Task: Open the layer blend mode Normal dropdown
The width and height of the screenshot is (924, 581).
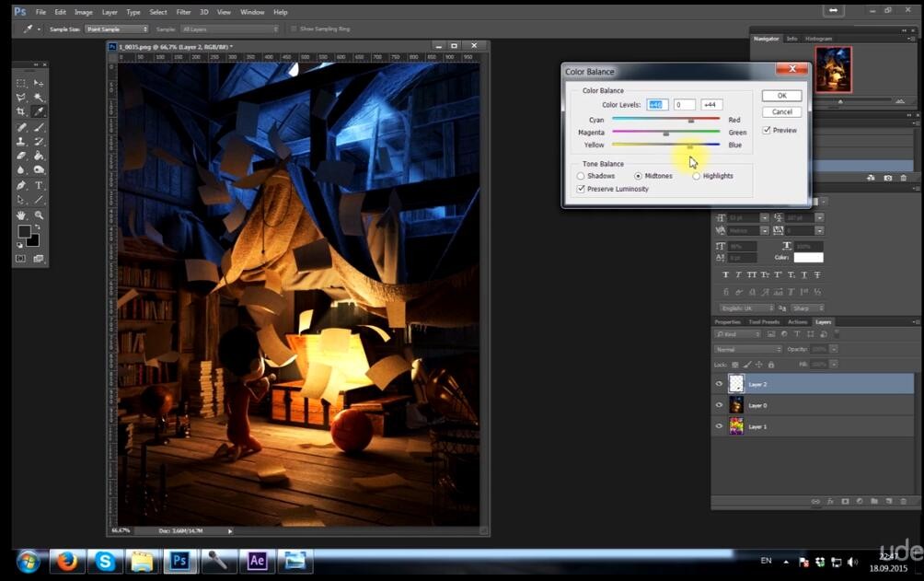Action: click(x=748, y=349)
